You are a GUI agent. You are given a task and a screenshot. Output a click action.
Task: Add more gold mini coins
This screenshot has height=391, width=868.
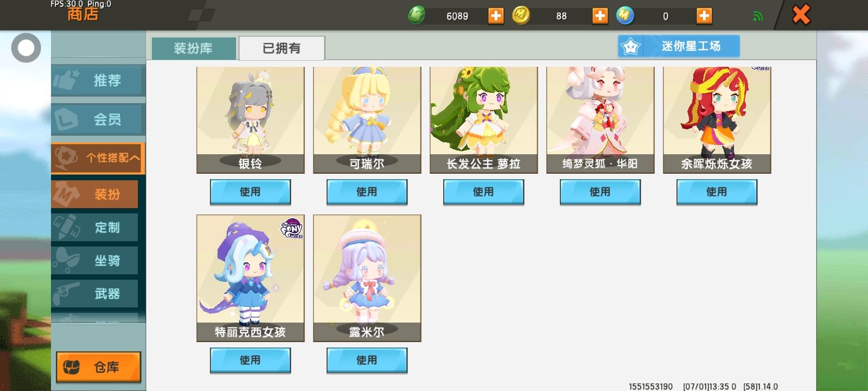point(600,16)
